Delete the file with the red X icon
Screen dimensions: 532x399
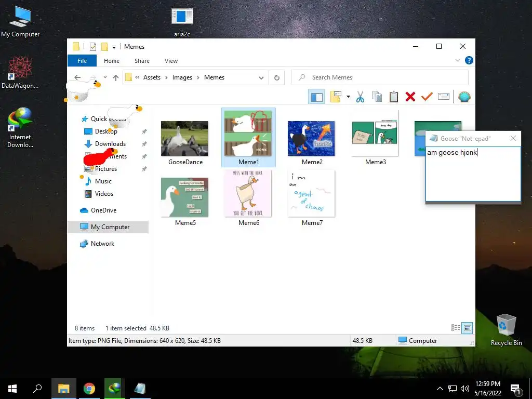[x=410, y=97]
